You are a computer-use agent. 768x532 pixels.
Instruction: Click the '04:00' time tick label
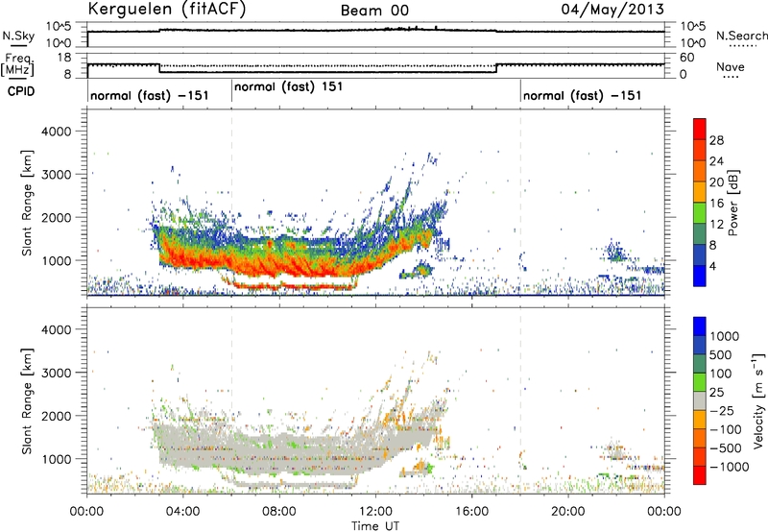pyautogui.click(x=182, y=512)
